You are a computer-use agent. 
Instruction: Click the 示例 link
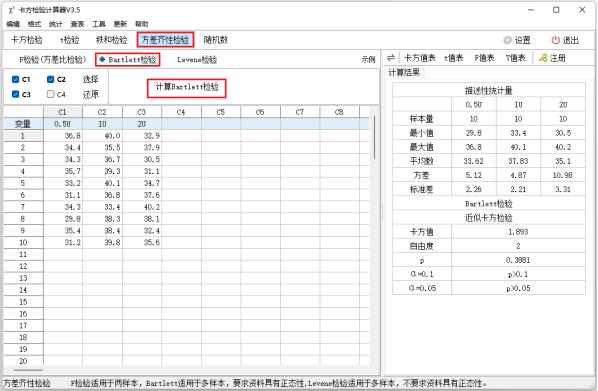[x=368, y=60]
